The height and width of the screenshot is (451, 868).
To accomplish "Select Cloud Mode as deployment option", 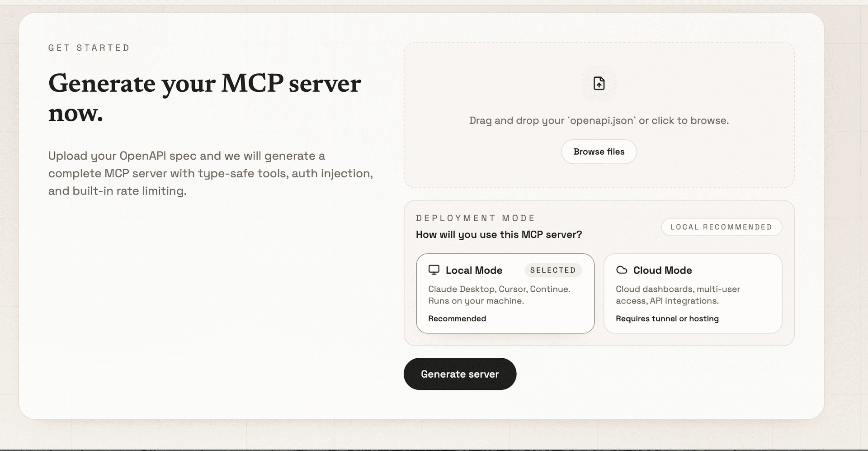I will point(692,294).
